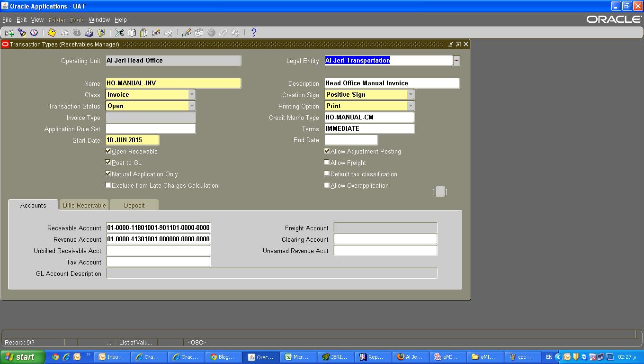
Task: Open the Legal Entity list of values button
Action: pyautogui.click(x=456, y=60)
